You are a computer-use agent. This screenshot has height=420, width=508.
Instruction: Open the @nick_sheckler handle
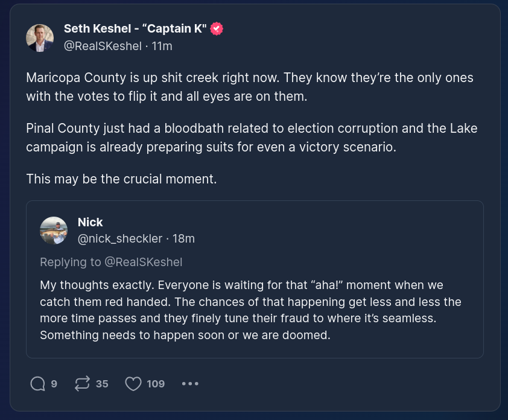click(120, 238)
